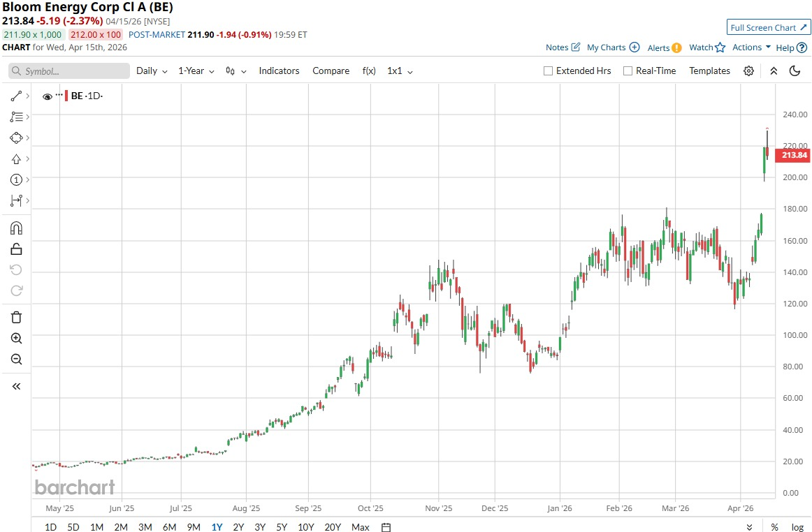
Task: Expand the 1-Year period dropdown
Action: click(196, 71)
